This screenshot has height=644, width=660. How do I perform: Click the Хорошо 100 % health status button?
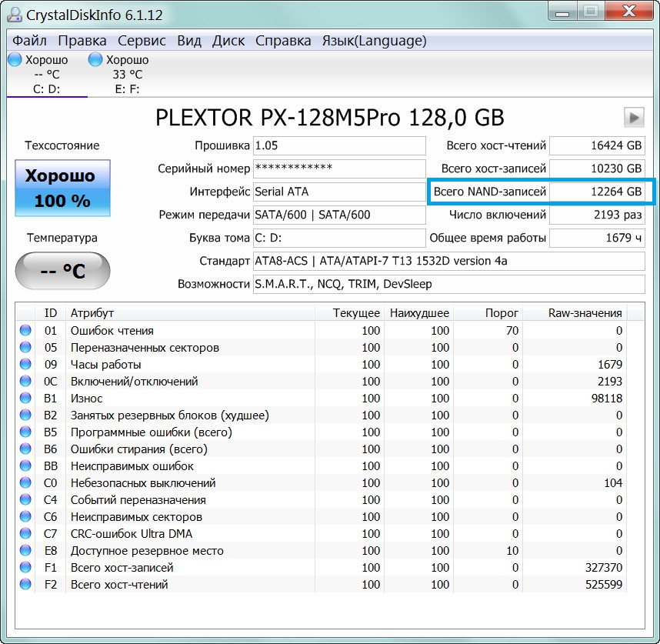(63, 188)
